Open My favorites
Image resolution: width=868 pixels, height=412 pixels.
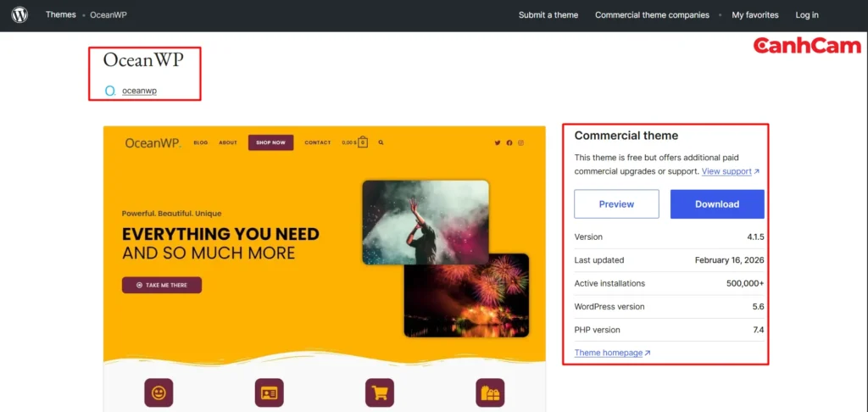pos(755,15)
